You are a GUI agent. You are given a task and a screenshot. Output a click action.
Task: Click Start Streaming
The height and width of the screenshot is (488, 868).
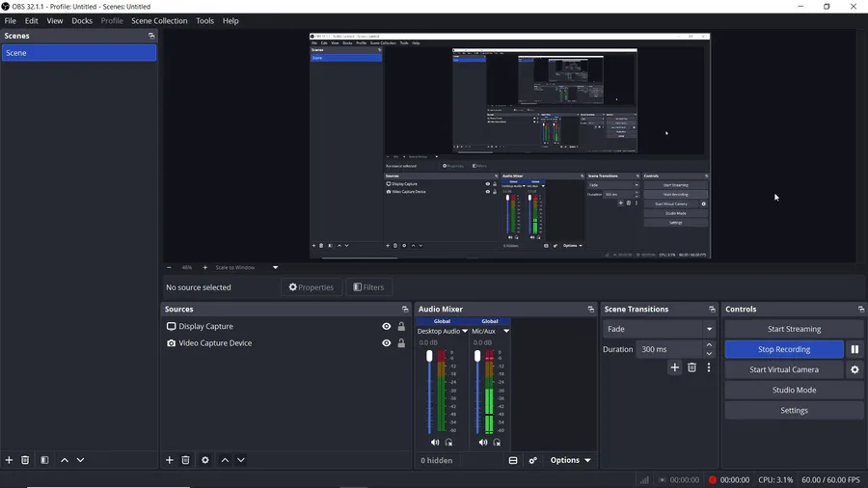[794, 329]
